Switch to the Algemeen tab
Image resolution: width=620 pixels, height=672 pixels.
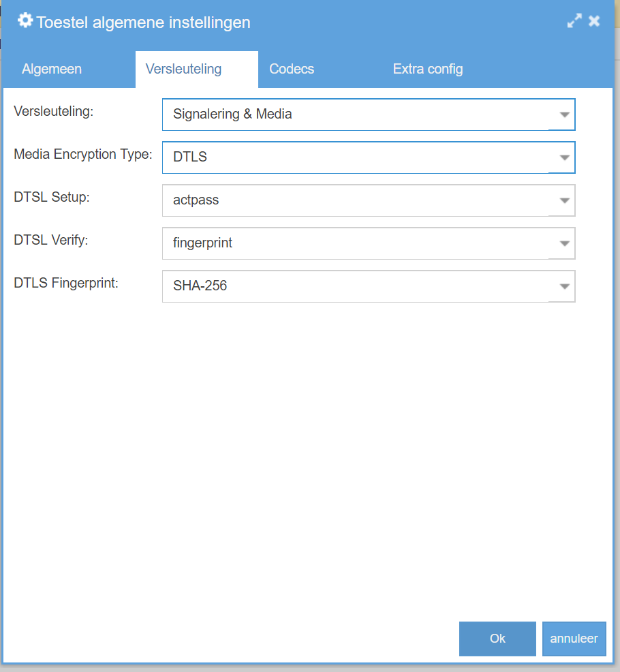[x=52, y=69]
